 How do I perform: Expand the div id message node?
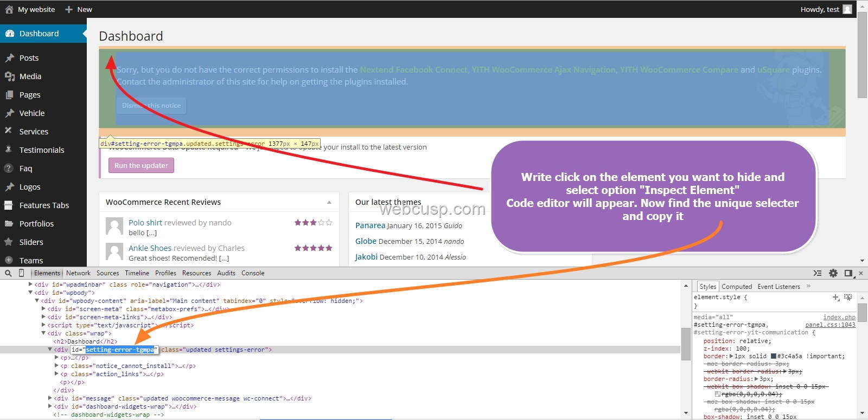[50, 398]
